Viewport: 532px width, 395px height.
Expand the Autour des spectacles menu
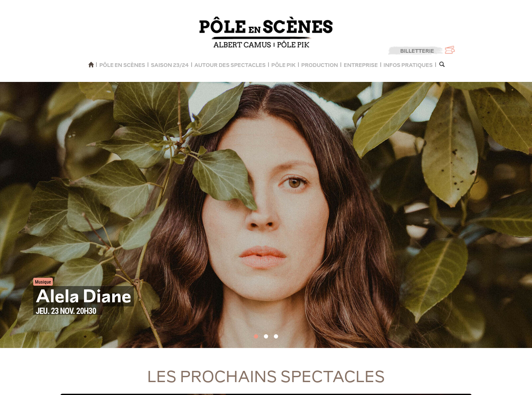pos(230,65)
